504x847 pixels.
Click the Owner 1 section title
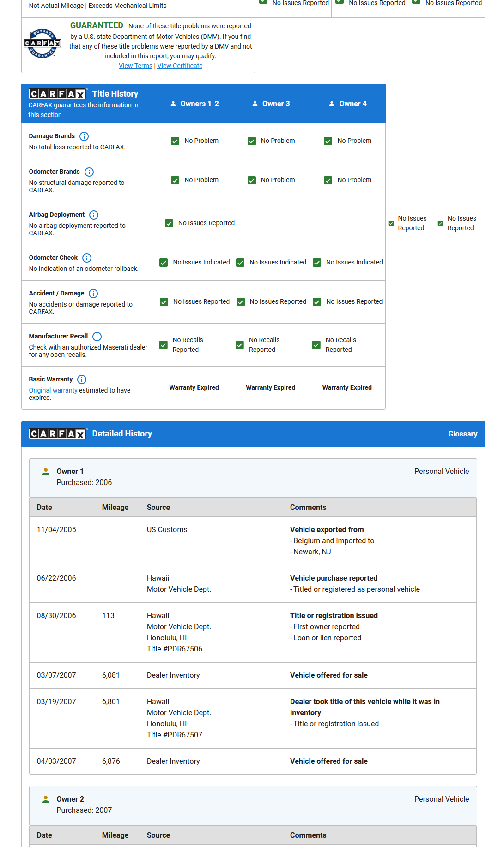click(x=70, y=471)
